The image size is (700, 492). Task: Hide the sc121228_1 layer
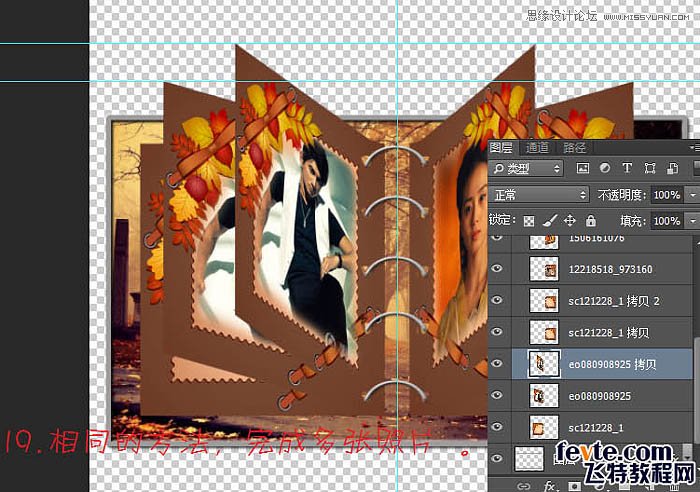(x=497, y=427)
